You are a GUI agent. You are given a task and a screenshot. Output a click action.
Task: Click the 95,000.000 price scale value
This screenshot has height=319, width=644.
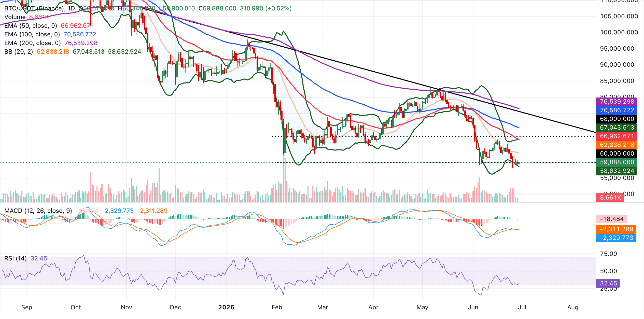point(617,49)
